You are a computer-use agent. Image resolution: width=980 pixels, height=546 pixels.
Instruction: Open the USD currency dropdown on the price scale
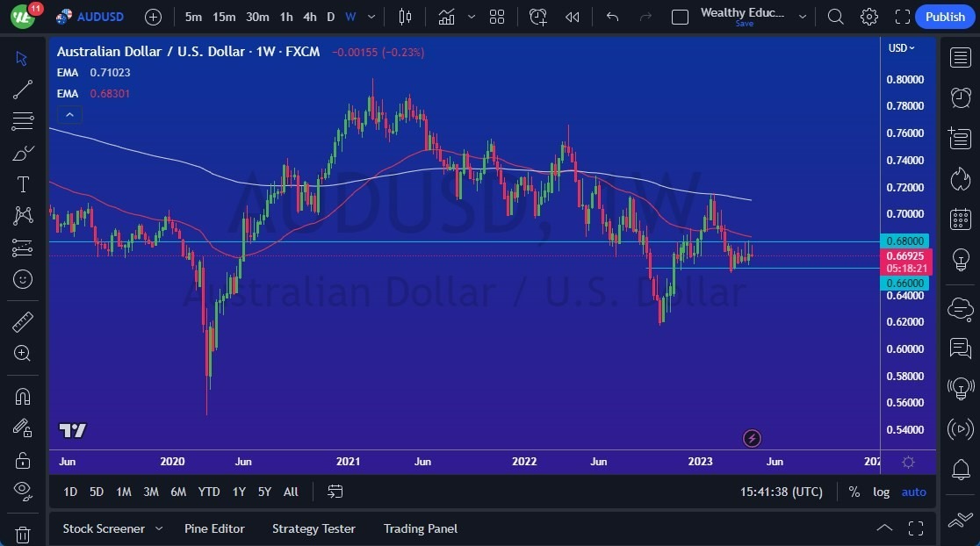(x=901, y=48)
